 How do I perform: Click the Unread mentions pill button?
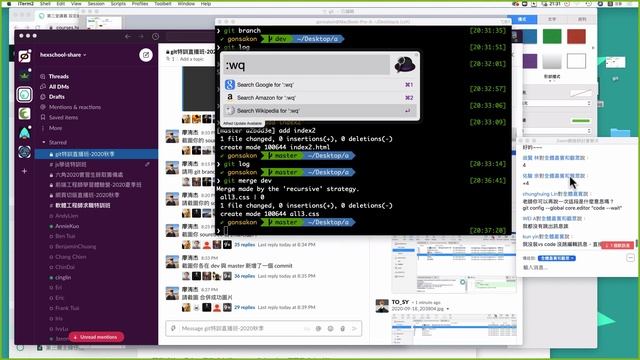[x=96, y=337]
